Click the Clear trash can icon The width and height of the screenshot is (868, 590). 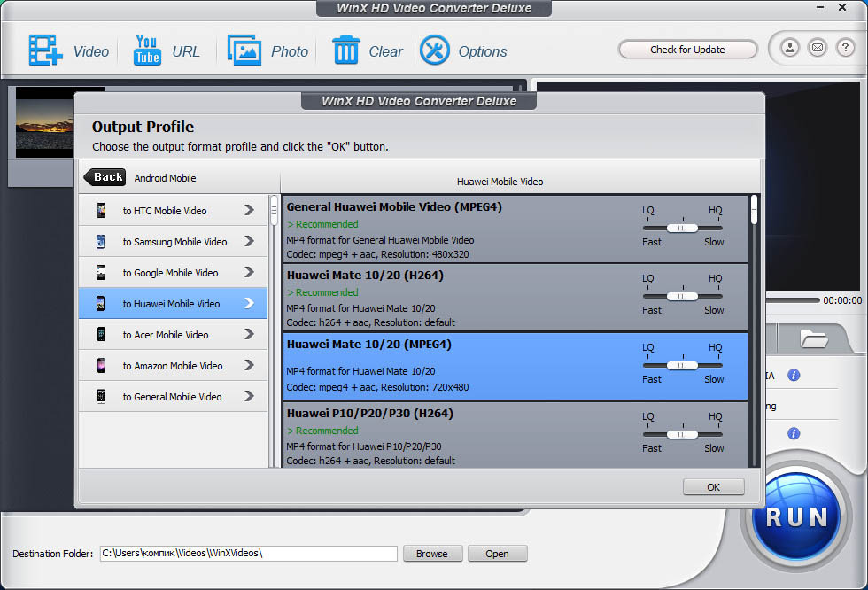[x=346, y=50]
